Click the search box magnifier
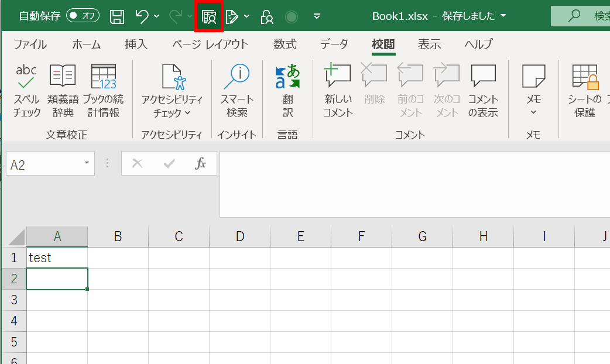Screen dimensions: 610x364 pyautogui.click(x=574, y=16)
